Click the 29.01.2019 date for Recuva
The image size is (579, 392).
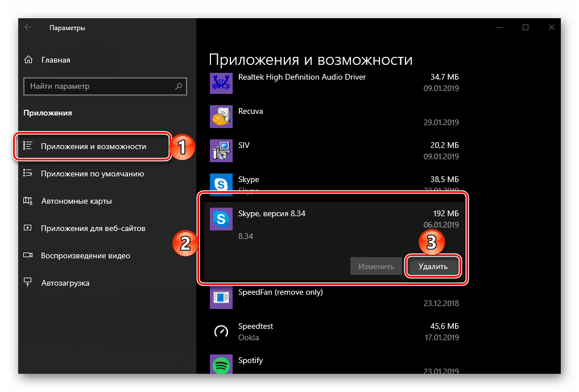pos(441,122)
